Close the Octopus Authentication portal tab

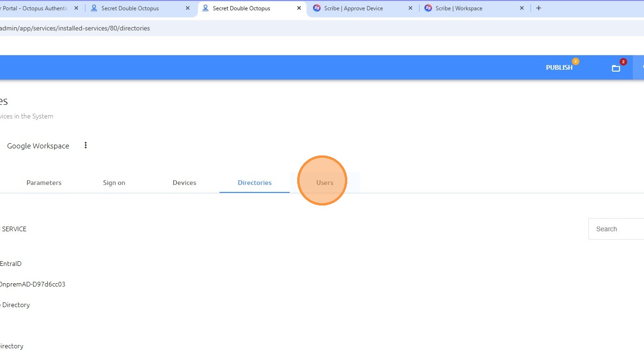pyautogui.click(x=76, y=8)
